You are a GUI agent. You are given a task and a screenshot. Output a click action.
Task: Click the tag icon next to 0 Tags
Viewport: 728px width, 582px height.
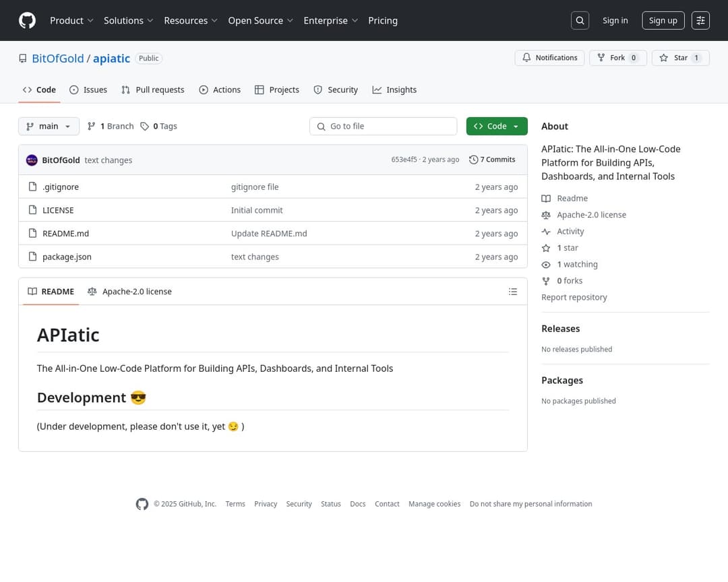145,126
